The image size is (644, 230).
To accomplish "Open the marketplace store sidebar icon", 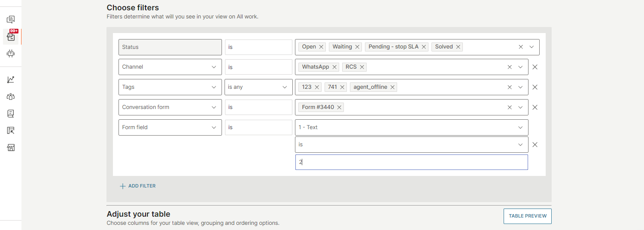I will point(11,148).
